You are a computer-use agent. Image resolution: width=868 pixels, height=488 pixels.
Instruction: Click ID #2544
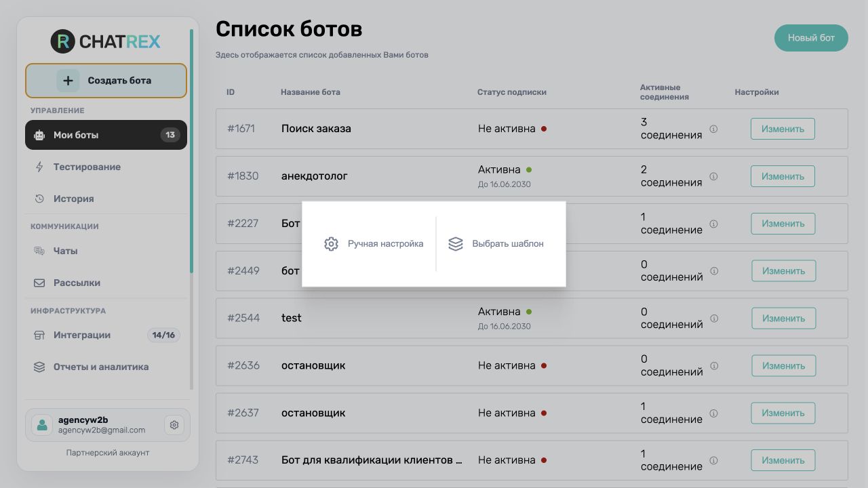coord(243,318)
